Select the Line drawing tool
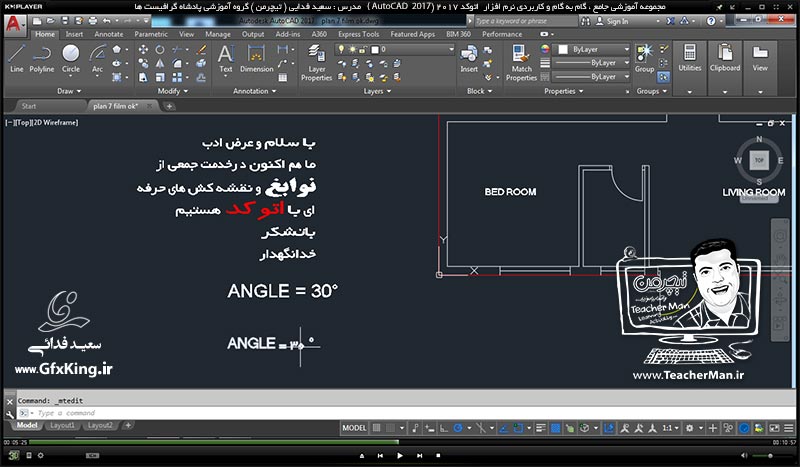 (x=16, y=59)
